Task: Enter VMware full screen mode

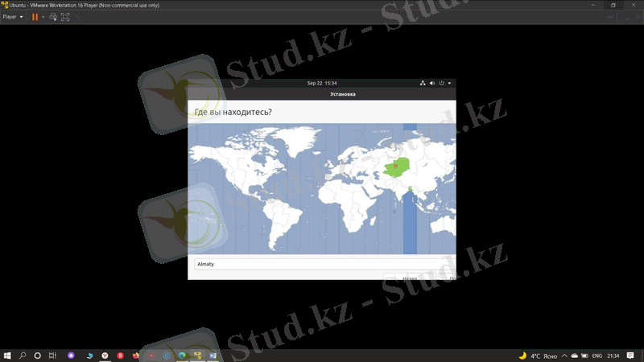Action: point(65,17)
